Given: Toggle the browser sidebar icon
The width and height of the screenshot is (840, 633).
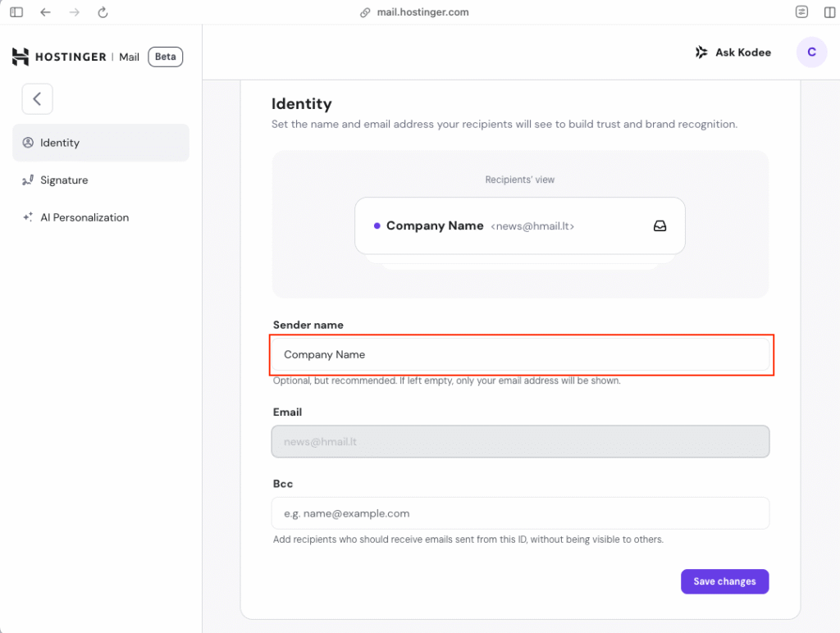Looking at the screenshot, I should [x=16, y=12].
